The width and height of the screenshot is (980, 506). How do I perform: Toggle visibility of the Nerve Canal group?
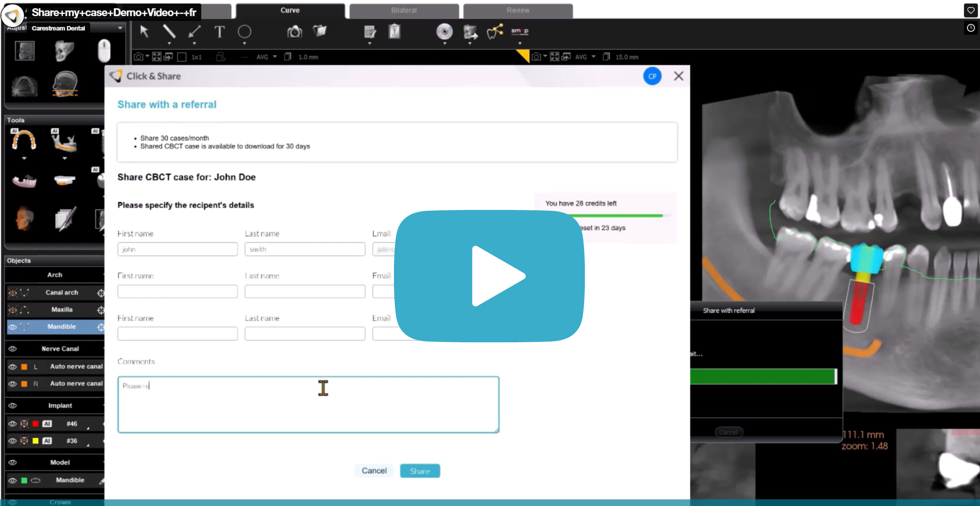click(13, 349)
